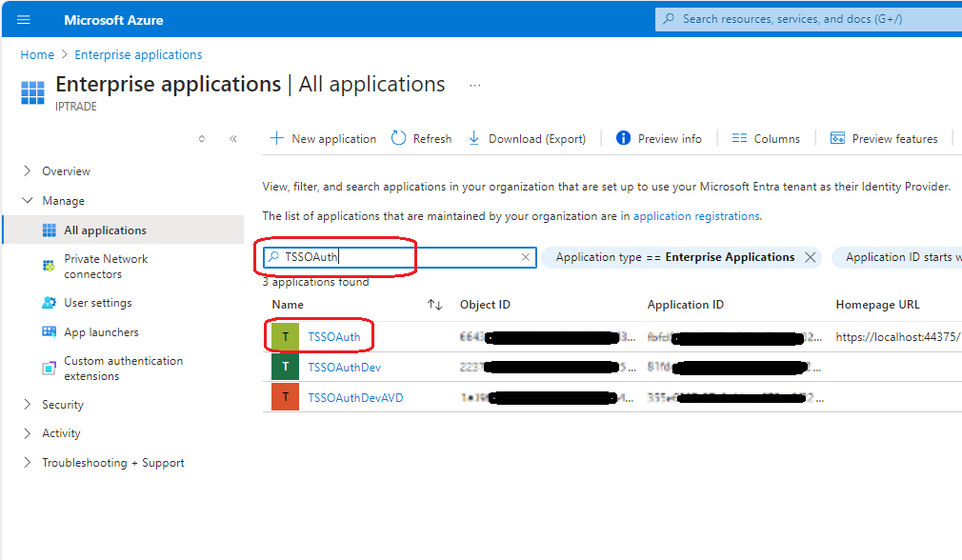The width and height of the screenshot is (962, 560).
Task: Click the Enterprise applications grid icon
Action: pyautogui.click(x=32, y=92)
